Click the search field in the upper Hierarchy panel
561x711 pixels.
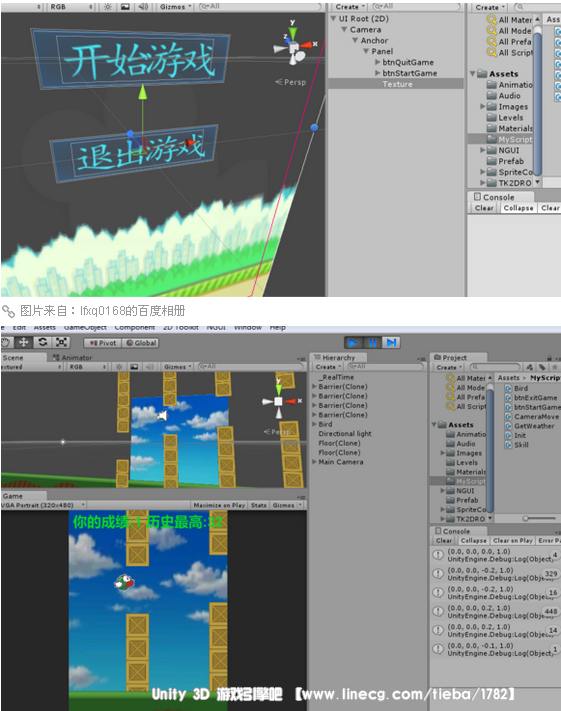tap(416, 7)
